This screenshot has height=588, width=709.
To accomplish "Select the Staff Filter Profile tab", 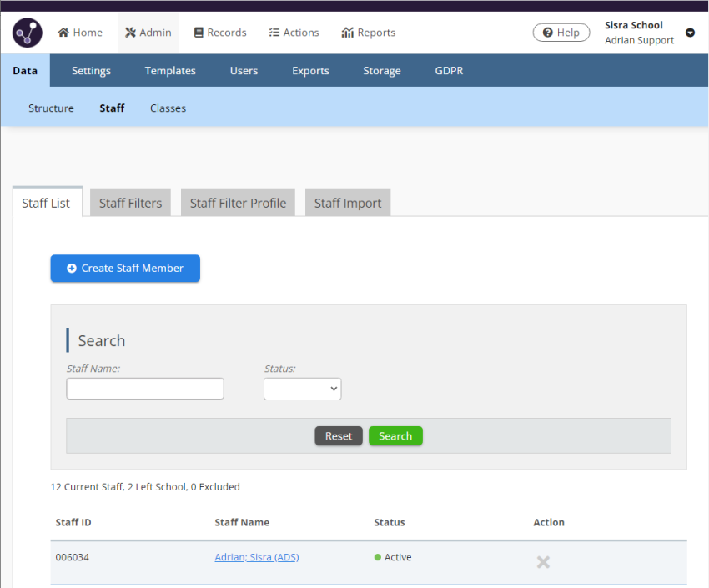I will (238, 203).
